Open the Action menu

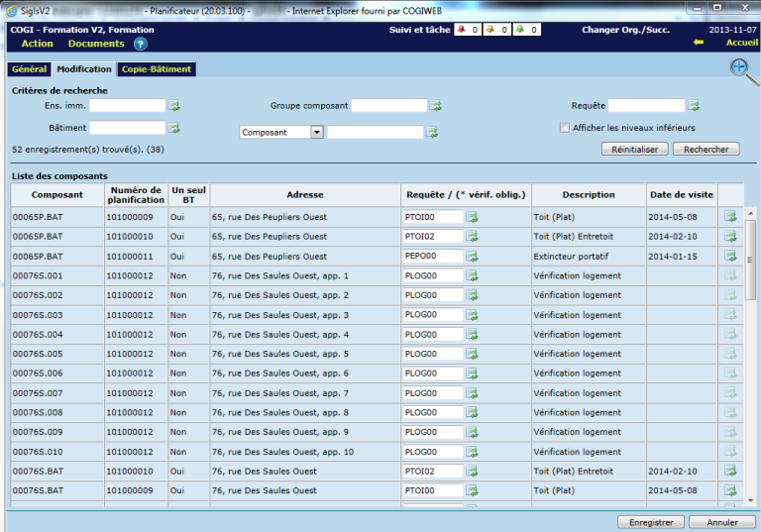[x=38, y=44]
